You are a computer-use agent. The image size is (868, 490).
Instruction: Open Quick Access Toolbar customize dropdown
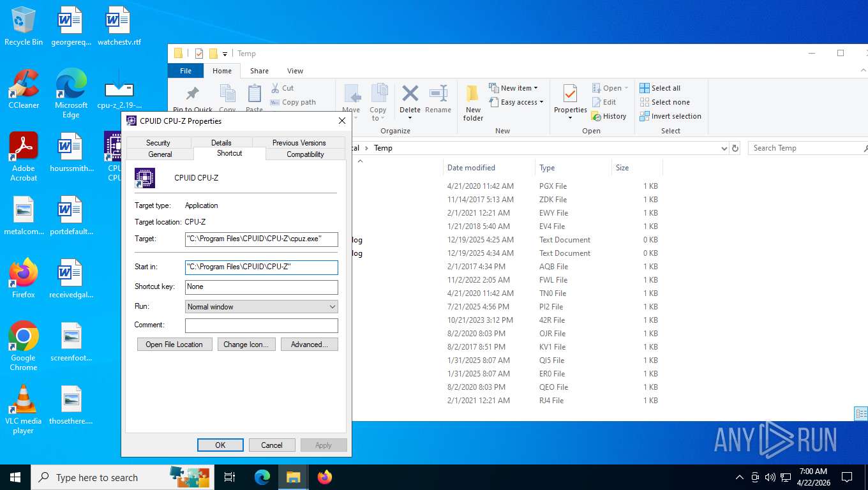click(x=225, y=54)
